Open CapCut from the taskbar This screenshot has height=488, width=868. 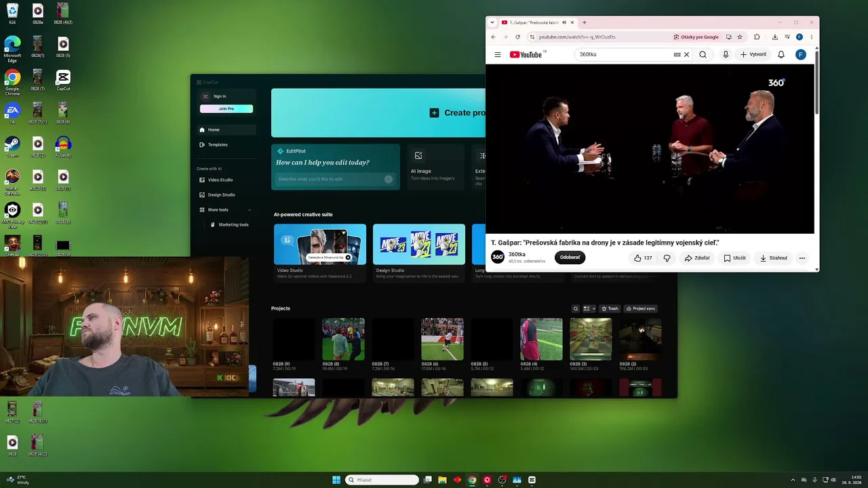(x=532, y=480)
